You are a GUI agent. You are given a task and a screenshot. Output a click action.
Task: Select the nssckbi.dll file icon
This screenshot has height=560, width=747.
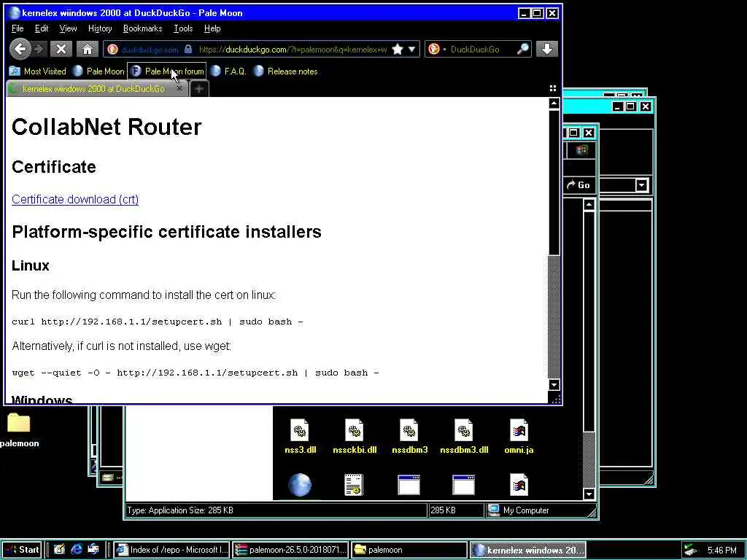pyautogui.click(x=355, y=437)
